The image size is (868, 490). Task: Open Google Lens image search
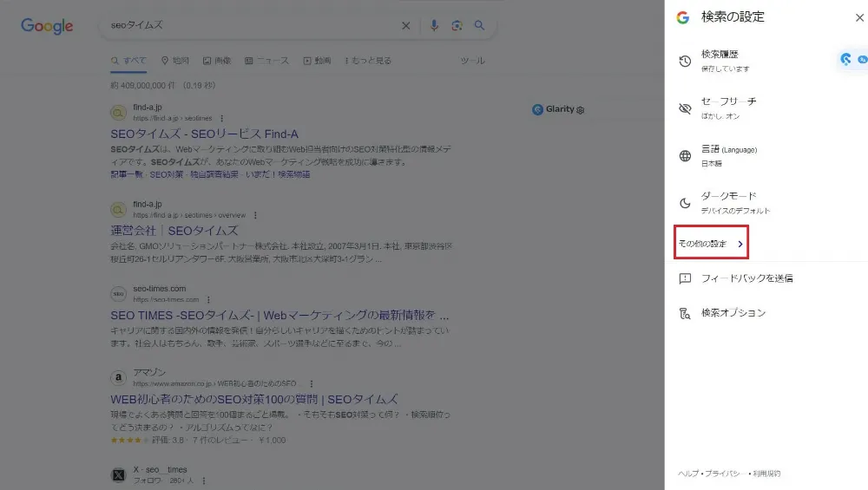tap(457, 25)
